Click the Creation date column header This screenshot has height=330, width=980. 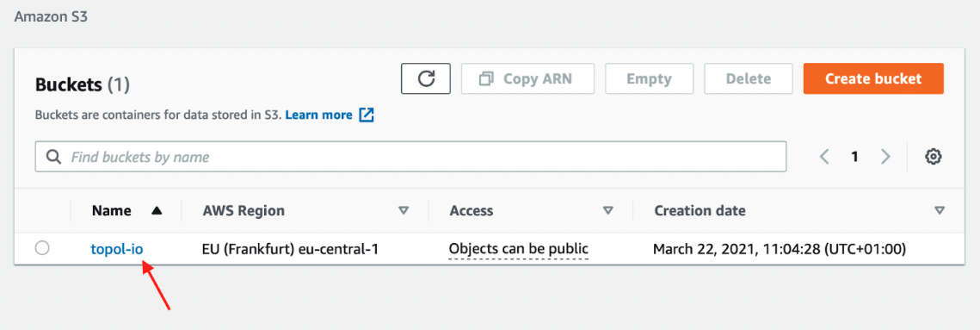tap(700, 211)
